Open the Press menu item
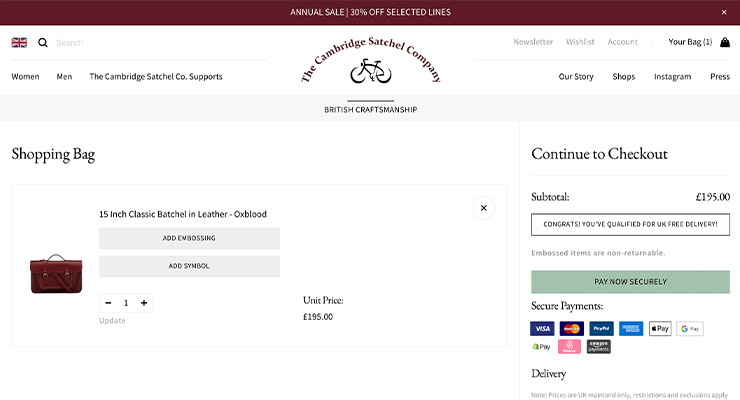Viewport: 740px width, 400px height. pyautogui.click(x=720, y=76)
